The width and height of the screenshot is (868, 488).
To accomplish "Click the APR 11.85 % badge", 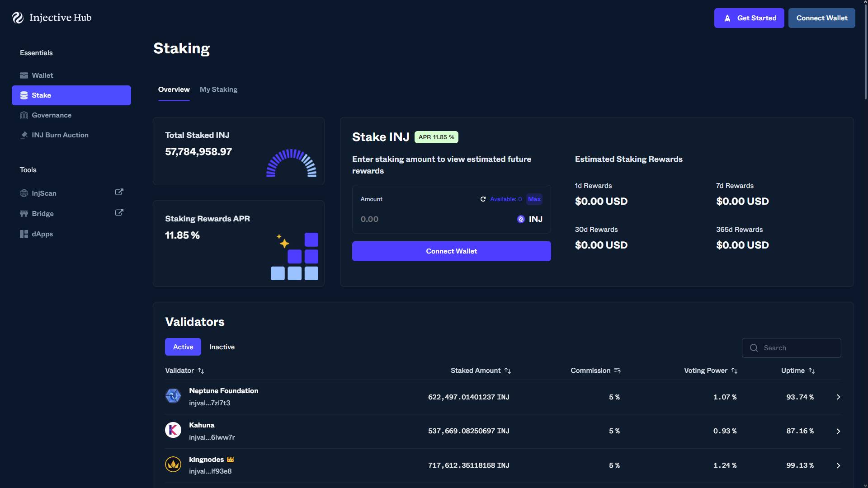I will [436, 137].
